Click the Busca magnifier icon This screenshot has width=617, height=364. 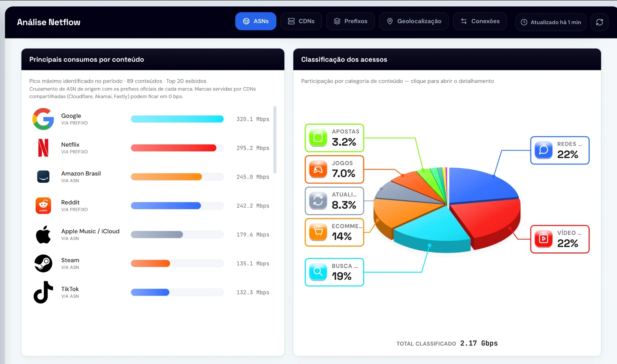pos(318,272)
